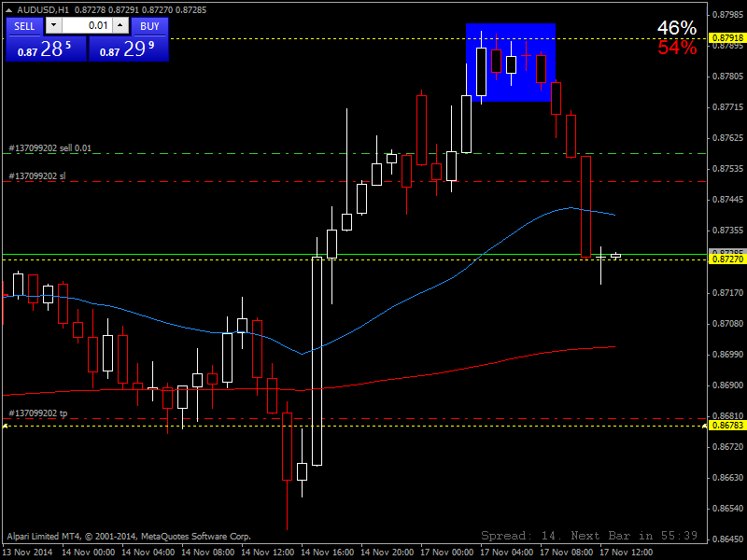Select the '#137099202 sell 0.01' order label
Viewport: 747px width, 560px height.
[50, 148]
